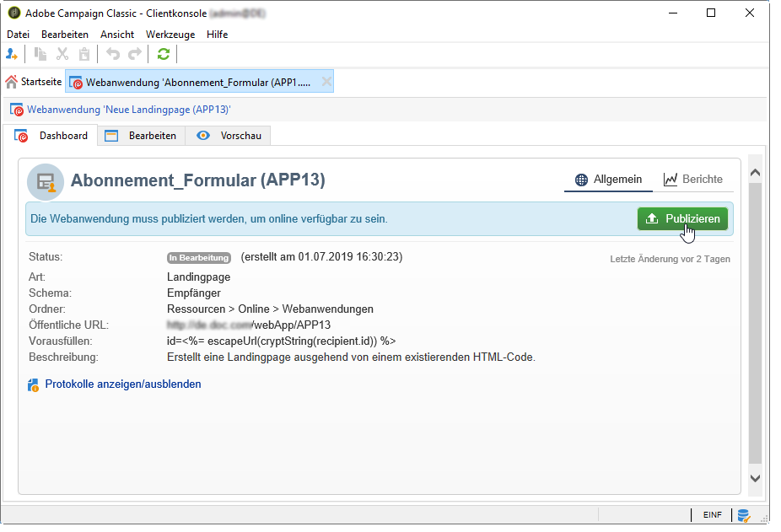This screenshot has width=781, height=532.
Task: Select the Allgemein view
Action: 608,180
